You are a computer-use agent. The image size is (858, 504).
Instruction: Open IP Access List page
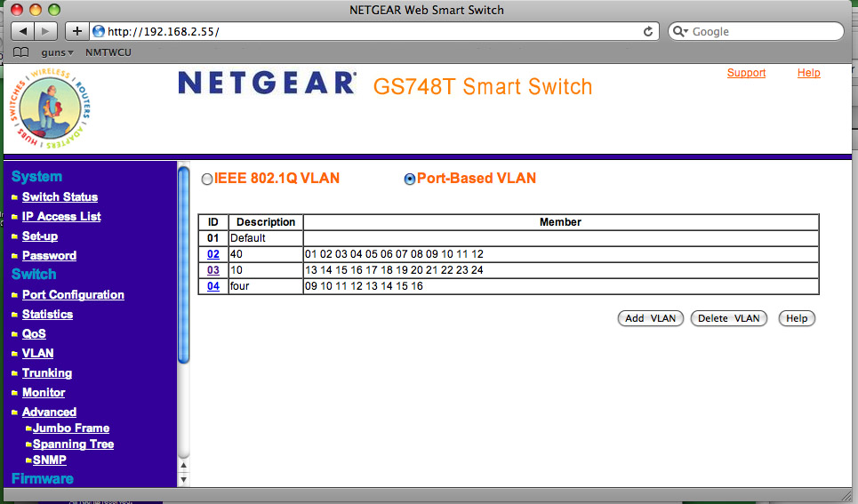pyautogui.click(x=61, y=217)
